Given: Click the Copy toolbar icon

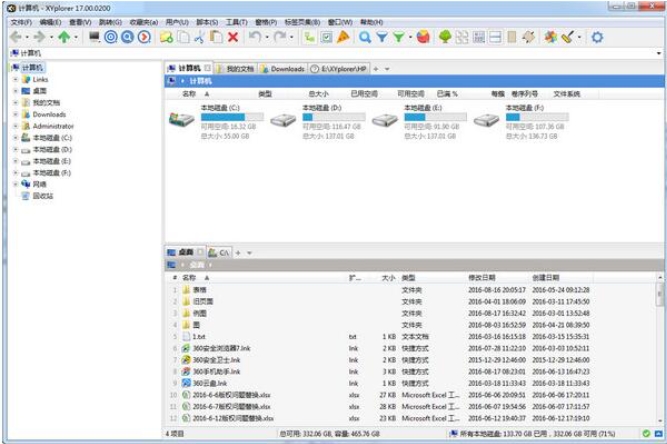Looking at the screenshot, I should tap(183, 37).
